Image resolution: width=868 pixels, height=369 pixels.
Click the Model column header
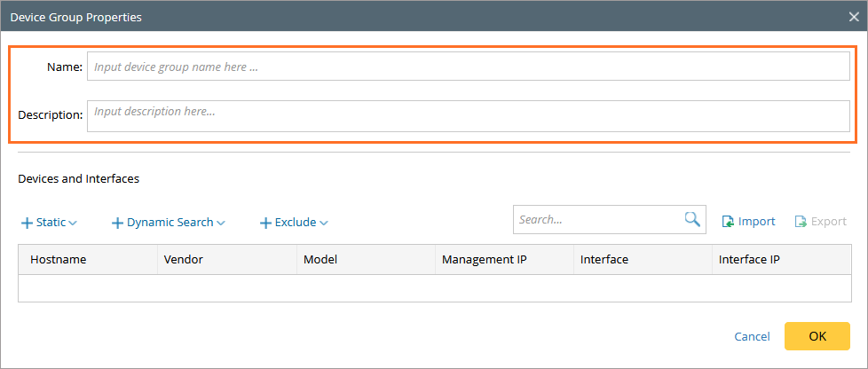pos(320,260)
